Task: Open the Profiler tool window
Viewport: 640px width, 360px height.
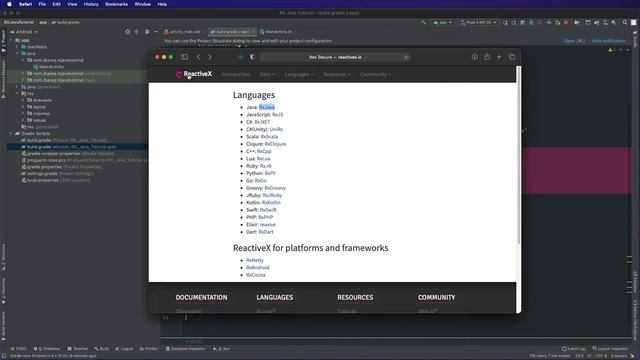Action: point(149,349)
